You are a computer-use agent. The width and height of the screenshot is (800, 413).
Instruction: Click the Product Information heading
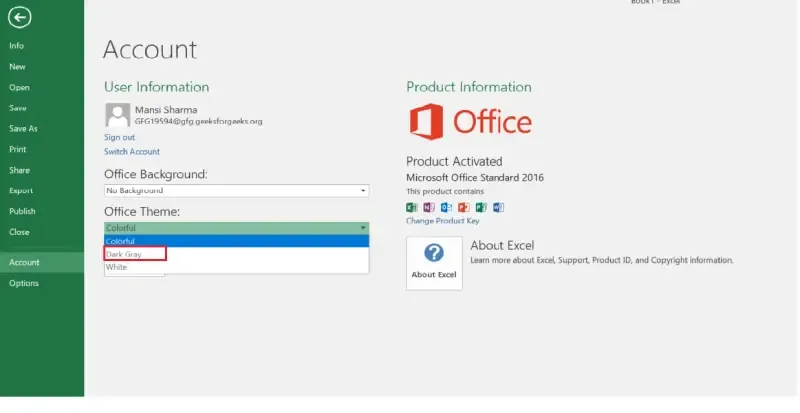pos(469,87)
